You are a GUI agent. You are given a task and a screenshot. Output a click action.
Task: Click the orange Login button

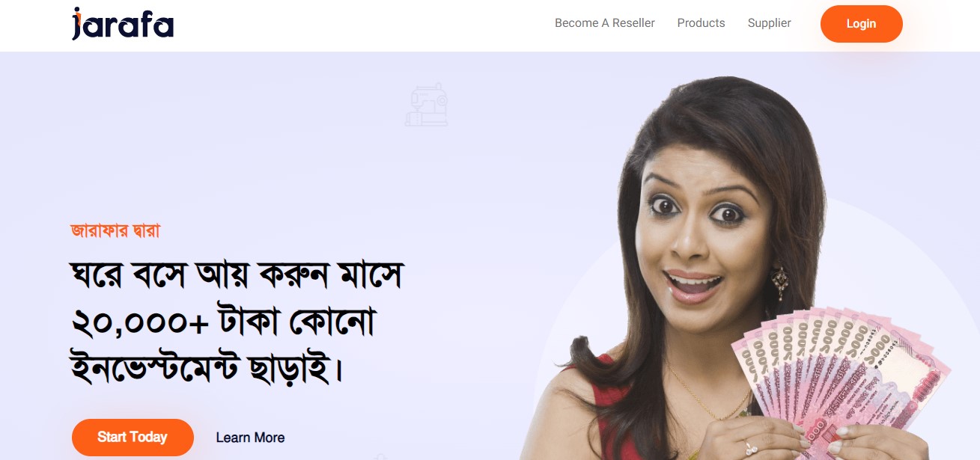pos(861,24)
